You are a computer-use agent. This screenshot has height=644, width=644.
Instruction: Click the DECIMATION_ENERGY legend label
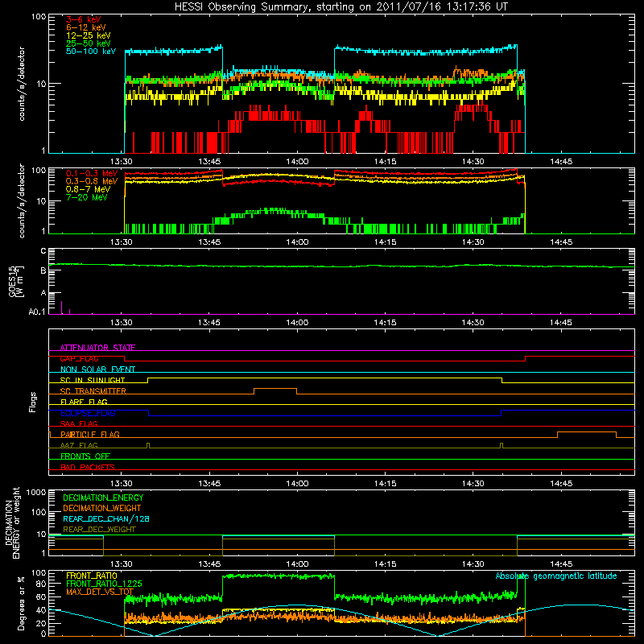pyautogui.click(x=103, y=497)
